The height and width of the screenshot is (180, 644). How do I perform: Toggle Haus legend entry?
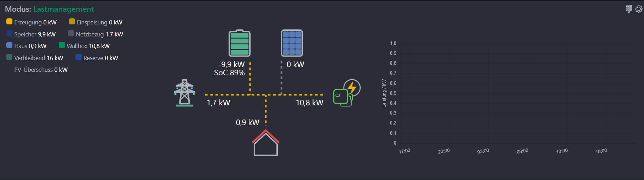click(x=27, y=46)
